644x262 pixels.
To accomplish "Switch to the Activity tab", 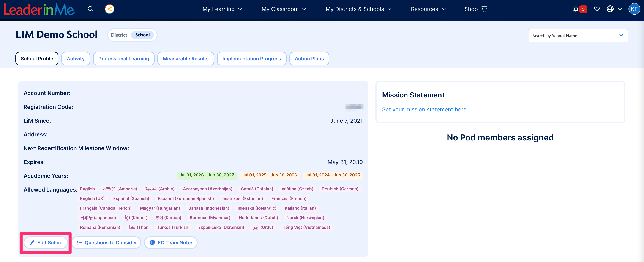I will (x=76, y=59).
